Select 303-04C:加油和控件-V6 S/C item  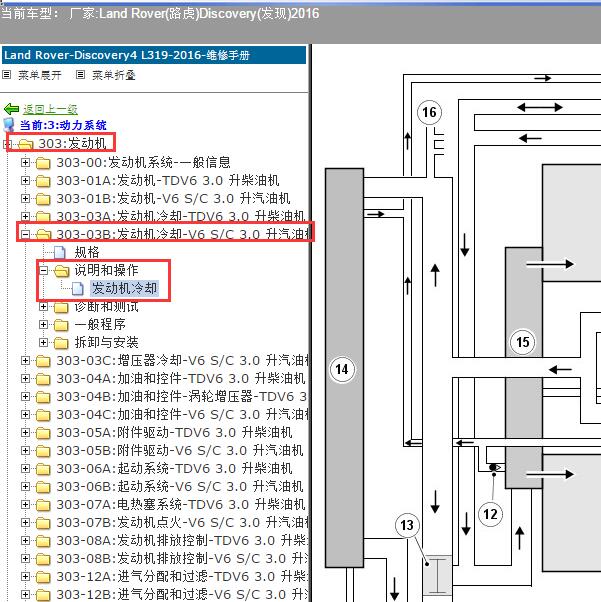tap(183, 415)
